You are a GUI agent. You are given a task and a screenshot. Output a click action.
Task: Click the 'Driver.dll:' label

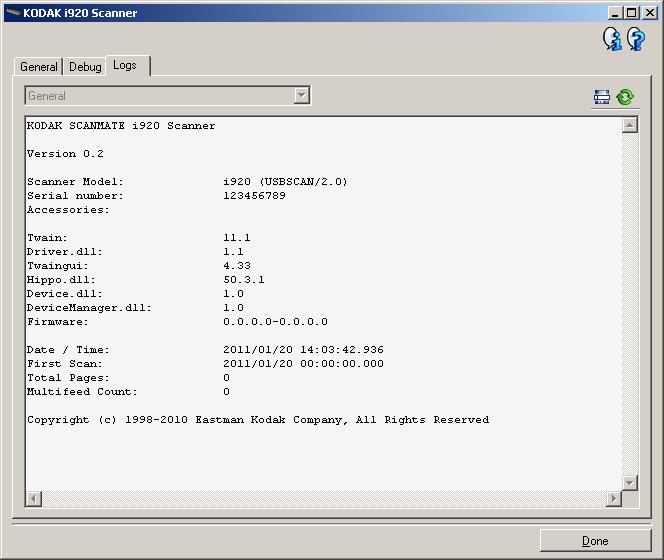click(65, 252)
